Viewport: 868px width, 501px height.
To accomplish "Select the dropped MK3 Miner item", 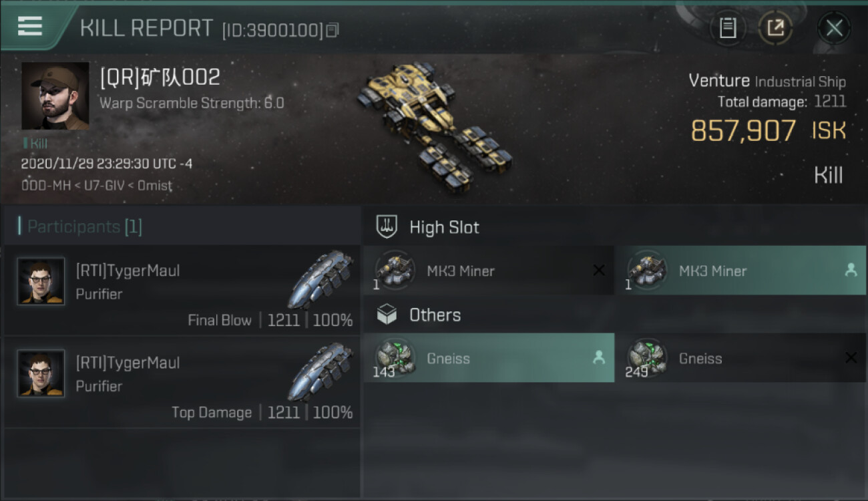I will [x=740, y=271].
